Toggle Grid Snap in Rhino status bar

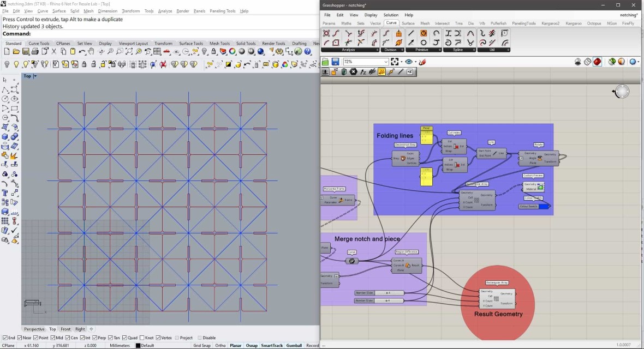coord(202,345)
